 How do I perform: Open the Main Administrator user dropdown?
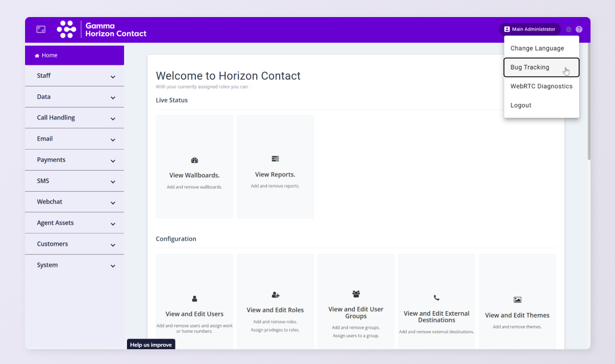tap(529, 30)
